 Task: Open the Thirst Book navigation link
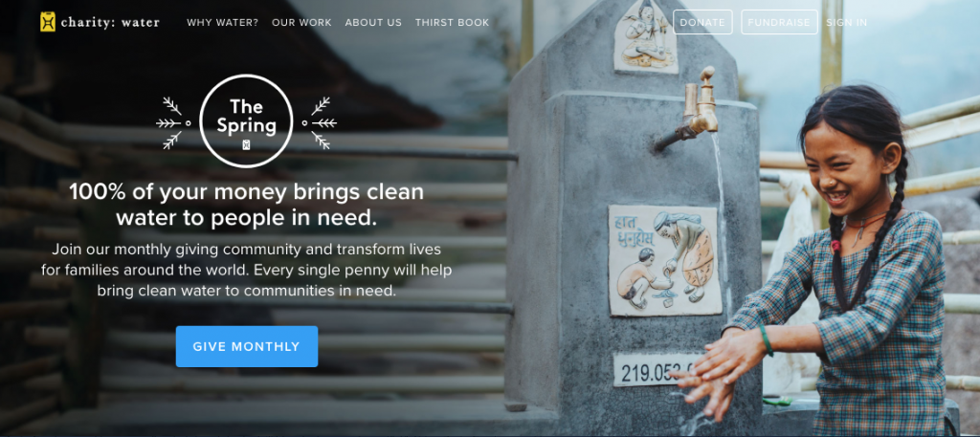[453, 23]
